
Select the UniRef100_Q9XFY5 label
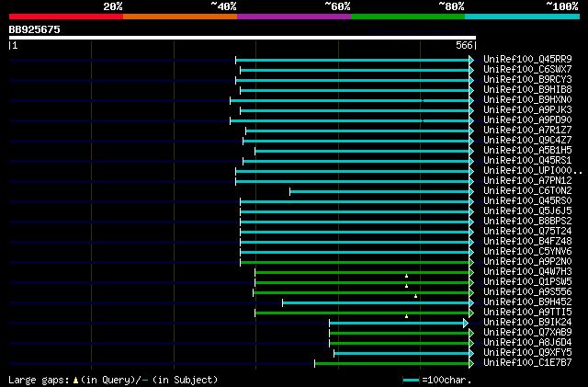click(x=527, y=353)
